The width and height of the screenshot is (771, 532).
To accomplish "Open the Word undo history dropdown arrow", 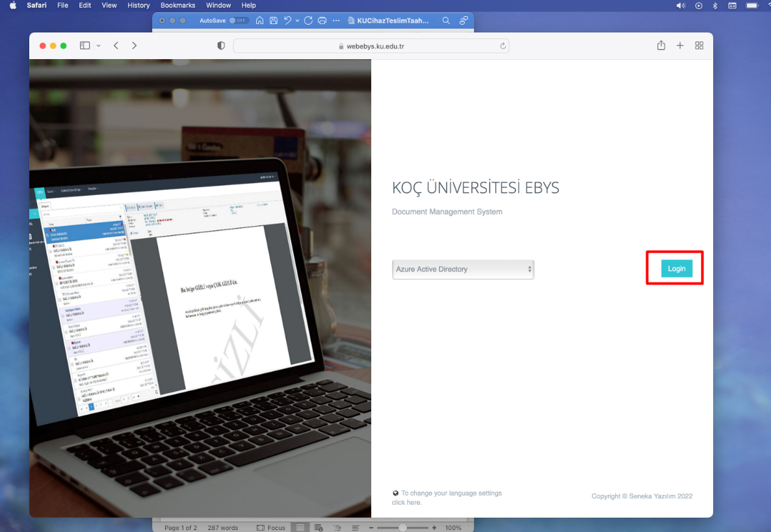I will [x=298, y=21].
